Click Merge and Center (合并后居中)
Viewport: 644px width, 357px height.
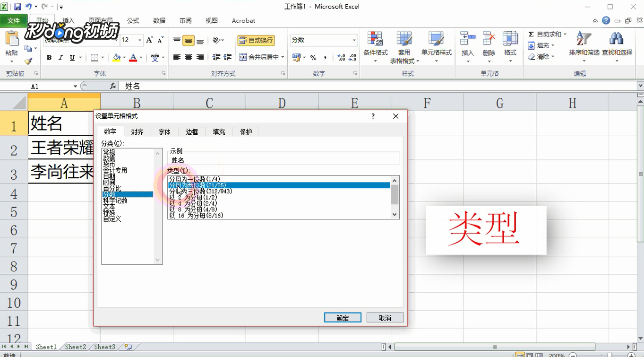click(259, 57)
